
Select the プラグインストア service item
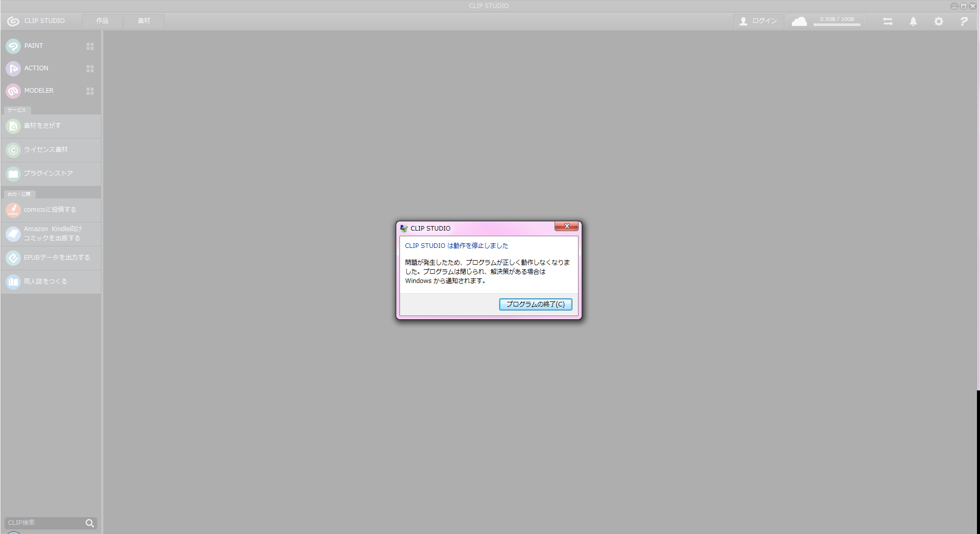51,174
